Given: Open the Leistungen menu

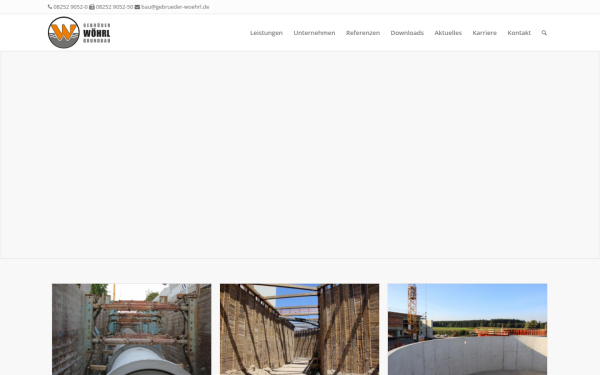Looking at the screenshot, I should (x=266, y=33).
